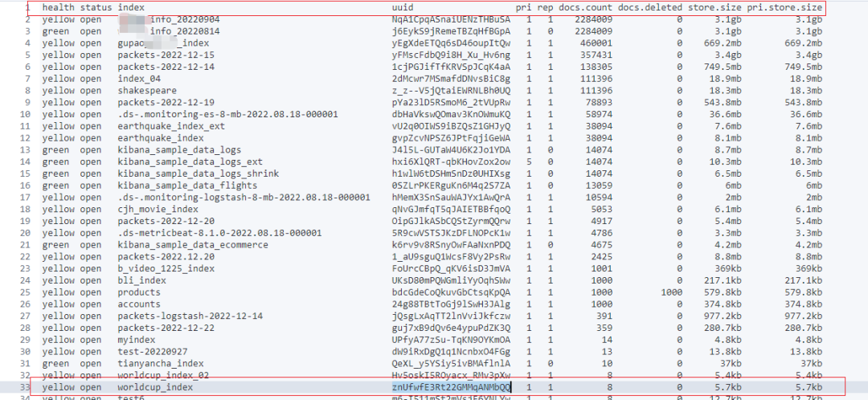
Task: Click the 'health' column header
Action: tap(59, 8)
